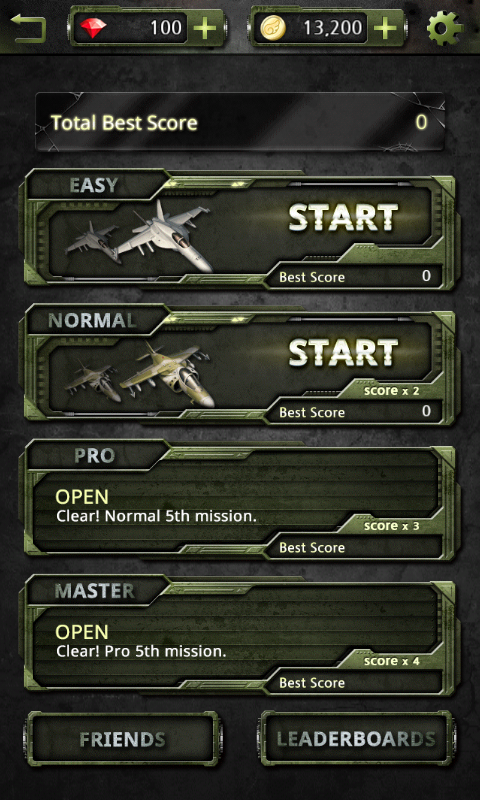This screenshot has height=800, width=480.
Task: Tap the Easy mode Best Score field
Action: point(355,277)
